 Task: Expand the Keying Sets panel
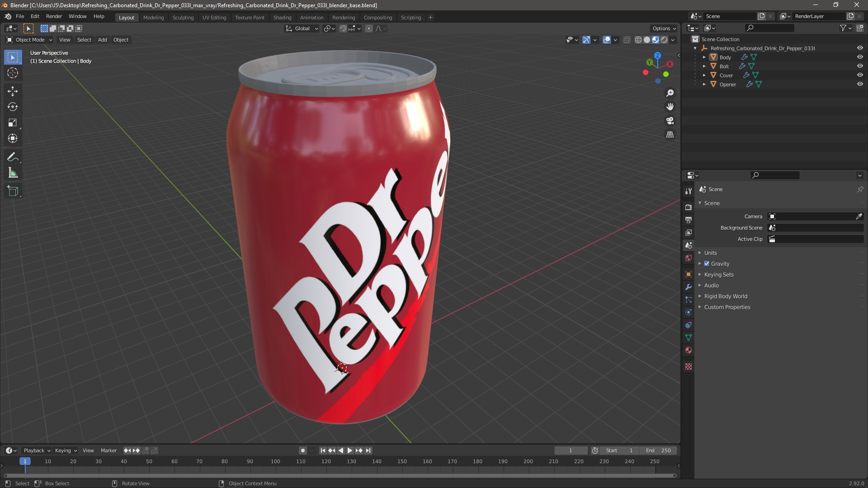tap(718, 274)
